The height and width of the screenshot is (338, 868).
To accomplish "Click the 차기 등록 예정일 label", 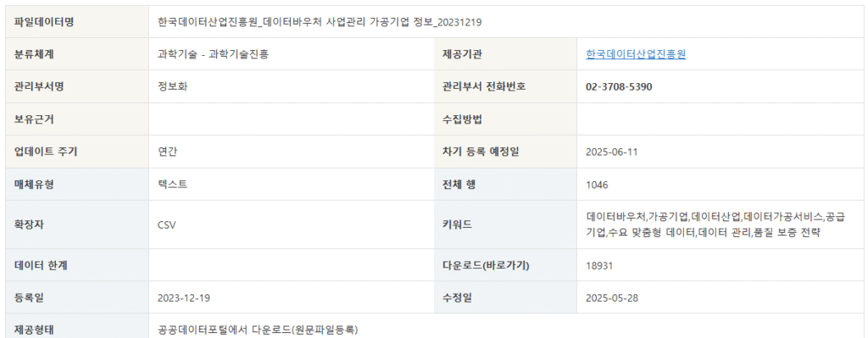I will 481,152.
